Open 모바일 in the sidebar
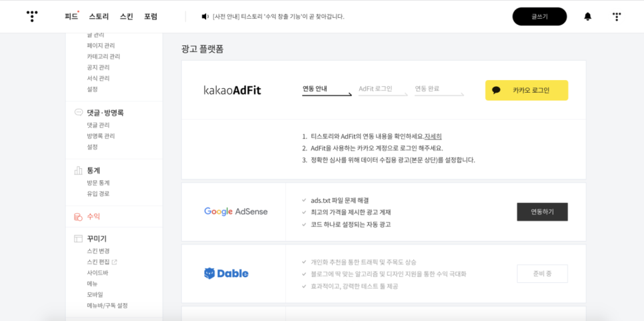Viewport: 644px width, 321px height. click(95, 295)
